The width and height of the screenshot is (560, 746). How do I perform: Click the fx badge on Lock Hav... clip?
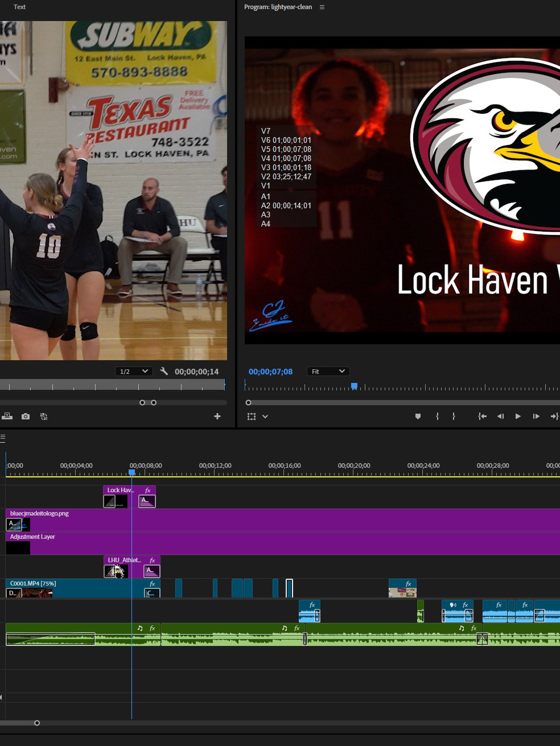148,491
